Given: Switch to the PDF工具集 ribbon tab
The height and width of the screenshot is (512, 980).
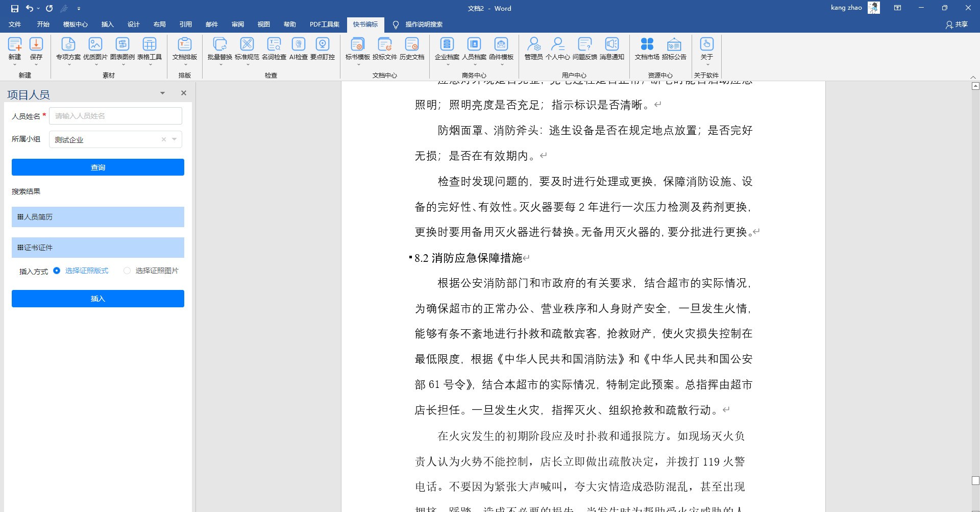Looking at the screenshot, I should (325, 25).
